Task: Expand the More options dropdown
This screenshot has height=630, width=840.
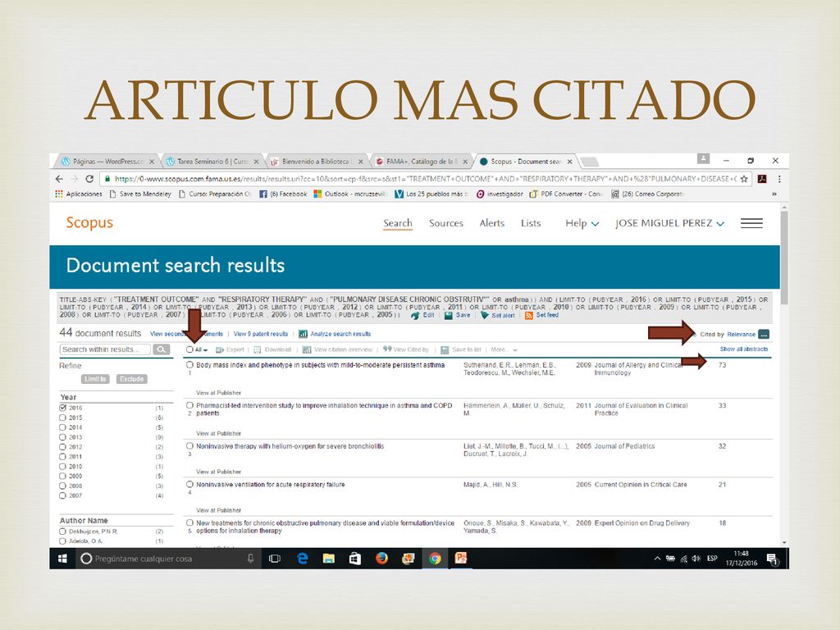Action: 504,349
